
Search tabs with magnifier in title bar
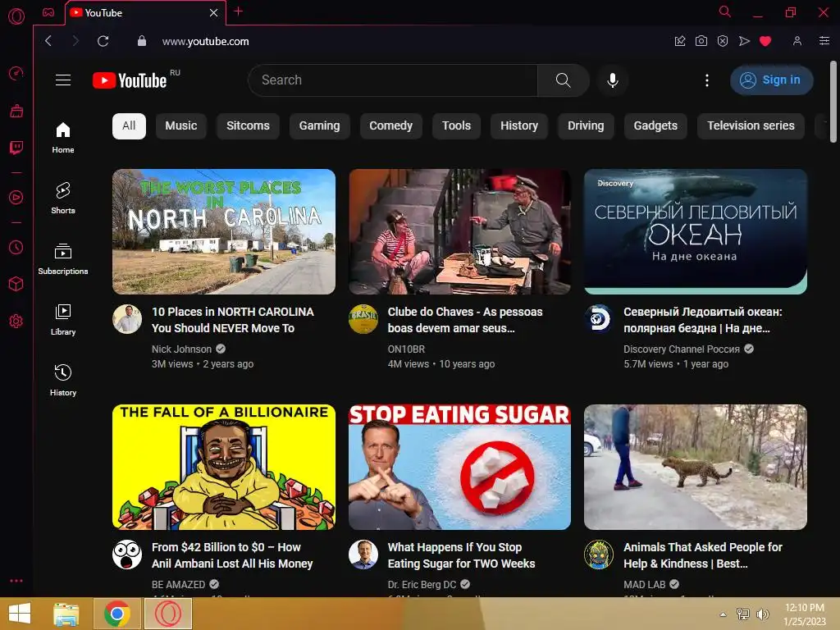tap(725, 11)
